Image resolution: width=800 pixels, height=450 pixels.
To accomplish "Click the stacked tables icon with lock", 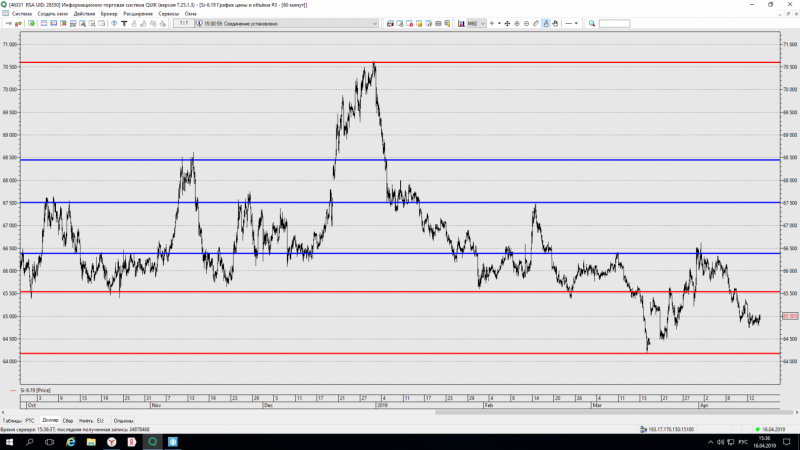I will pyautogui.click(x=447, y=23).
